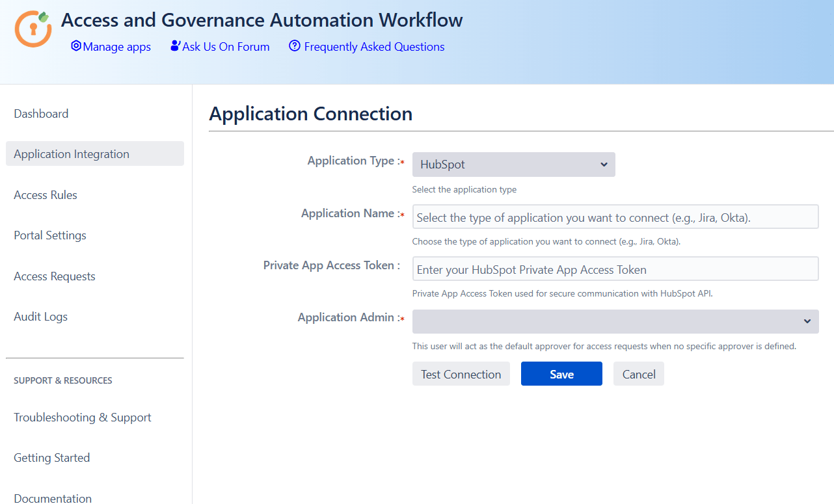Image resolution: width=834 pixels, height=504 pixels.
Task: Open Troubleshooting & Support in the sidebar
Action: [83, 418]
